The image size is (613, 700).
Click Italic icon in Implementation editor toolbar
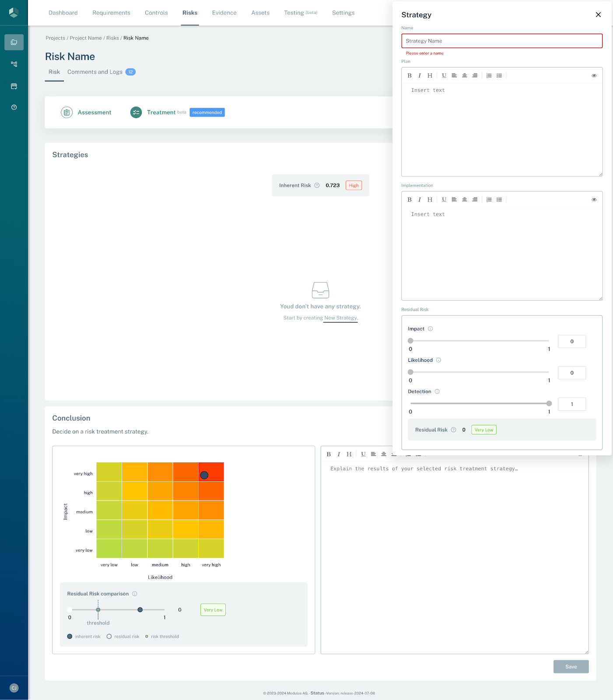[x=420, y=199]
